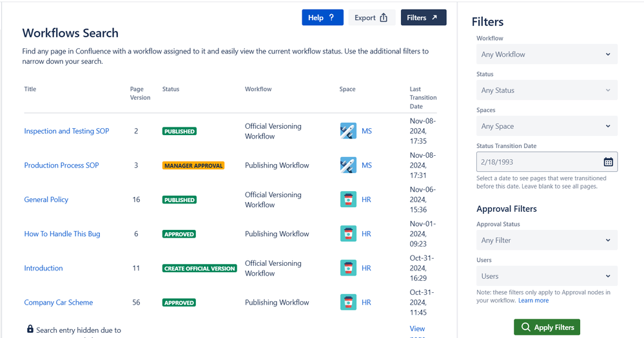Click the HR space icon for Introduction row

[x=348, y=268]
